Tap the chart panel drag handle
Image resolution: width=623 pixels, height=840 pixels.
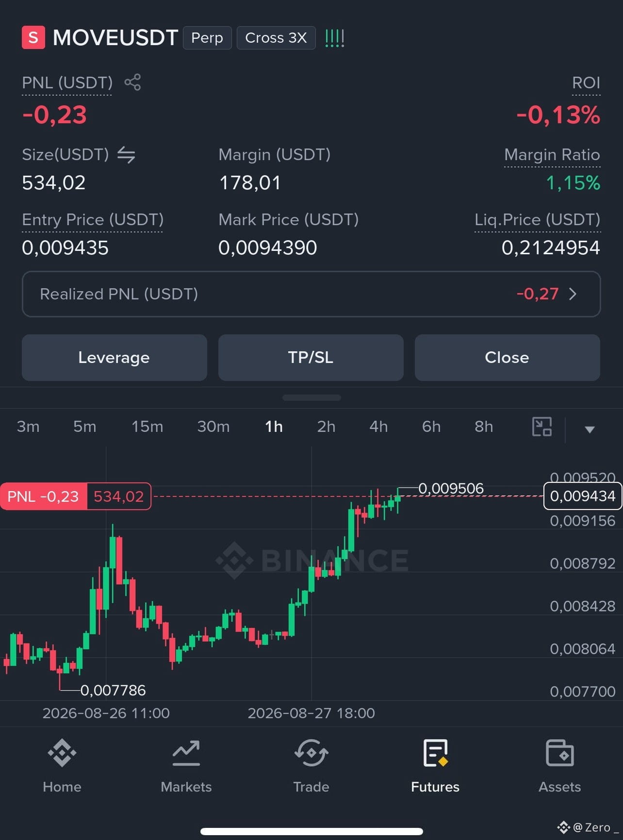[311, 397]
